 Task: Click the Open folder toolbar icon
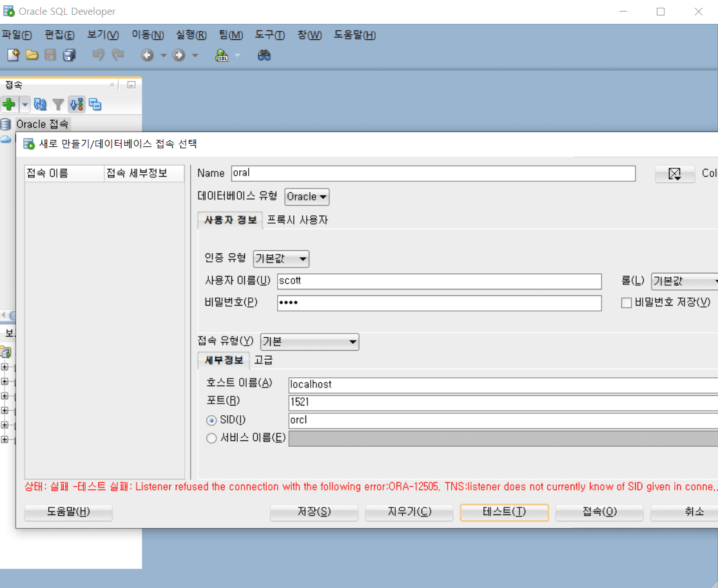[32, 55]
